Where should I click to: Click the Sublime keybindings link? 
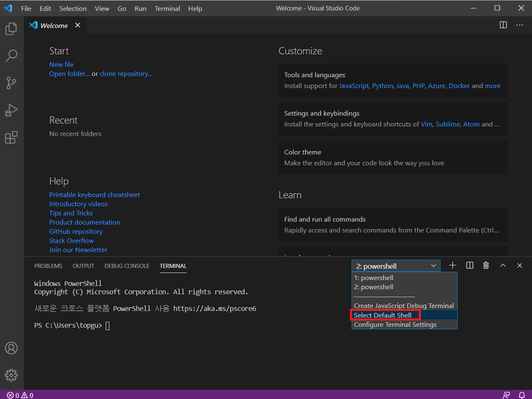click(x=448, y=124)
